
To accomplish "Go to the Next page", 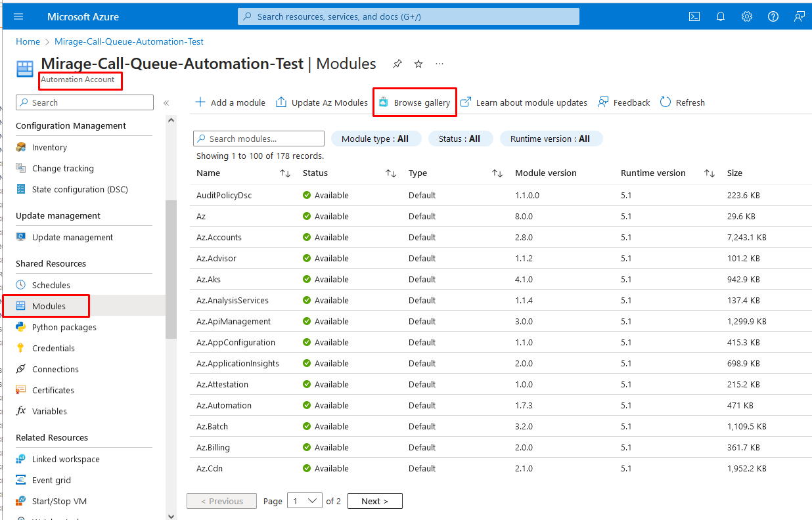I will click(375, 501).
